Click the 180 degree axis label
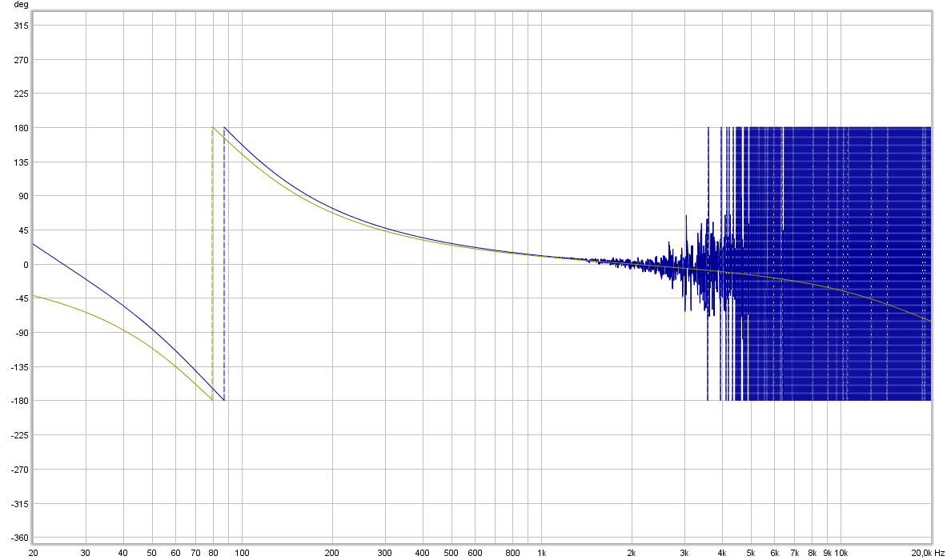Viewport: 947px width, 560px height. [x=21, y=128]
